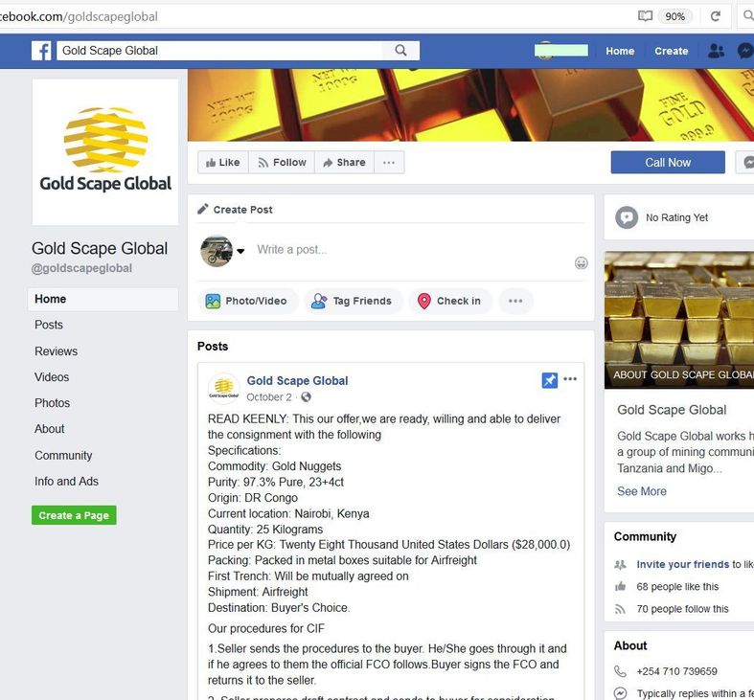This screenshot has width=754, height=700.
Task: Click the Photo/Video button
Action: (x=246, y=301)
